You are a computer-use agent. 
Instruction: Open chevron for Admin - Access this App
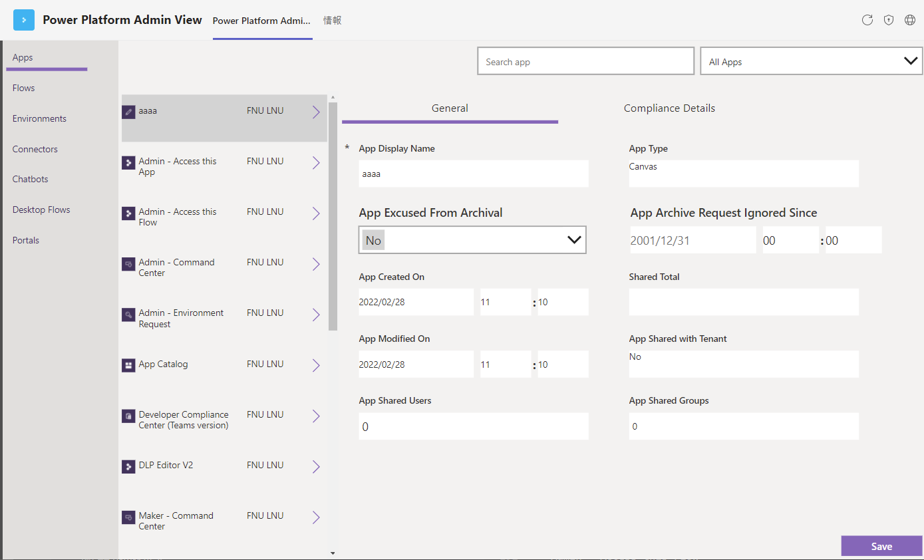(x=316, y=163)
